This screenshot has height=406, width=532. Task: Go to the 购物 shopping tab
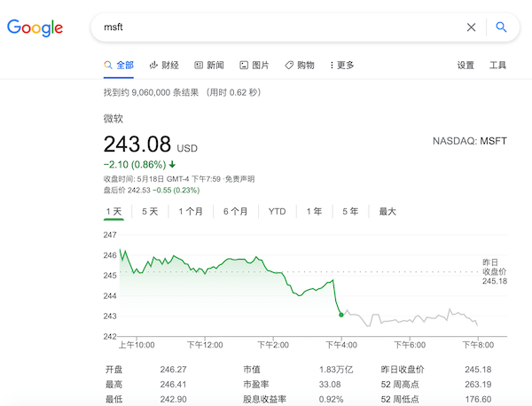tap(300, 65)
